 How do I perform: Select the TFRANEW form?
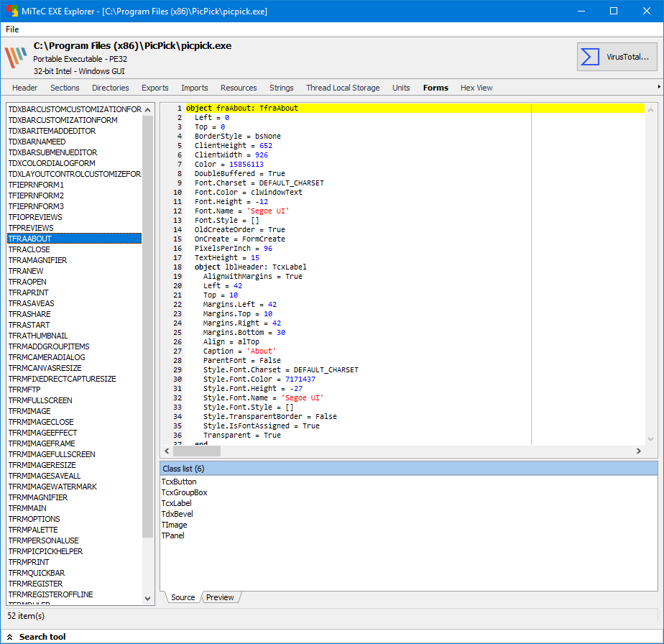click(74, 271)
